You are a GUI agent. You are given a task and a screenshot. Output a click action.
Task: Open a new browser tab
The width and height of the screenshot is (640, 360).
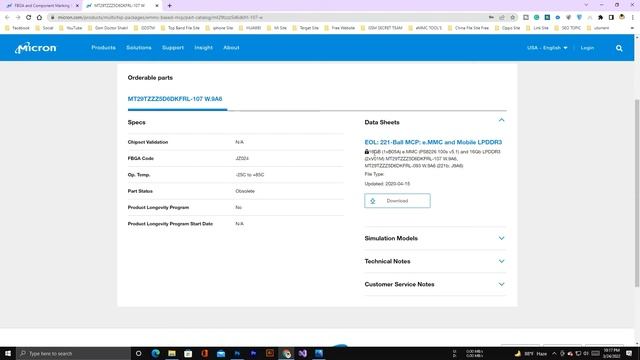(169, 6)
